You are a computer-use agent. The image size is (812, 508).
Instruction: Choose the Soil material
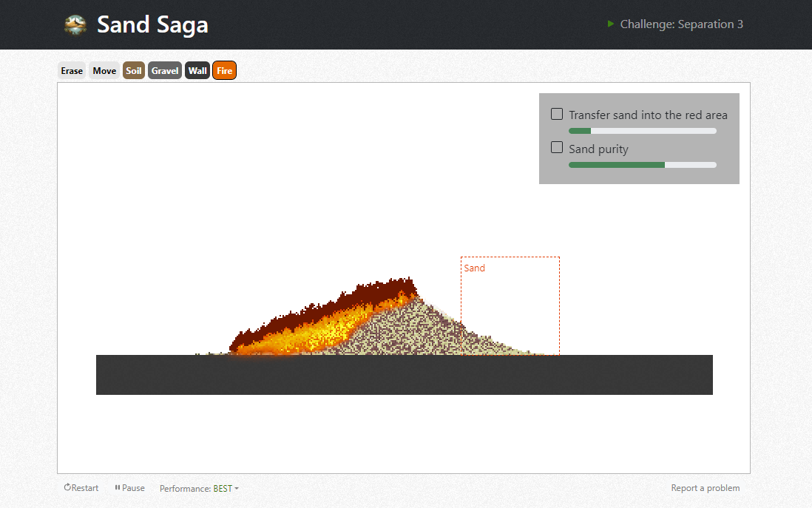pyautogui.click(x=134, y=71)
